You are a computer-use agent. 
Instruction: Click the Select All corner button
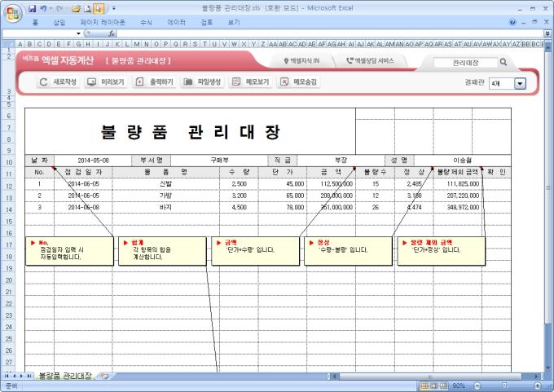(x=8, y=44)
